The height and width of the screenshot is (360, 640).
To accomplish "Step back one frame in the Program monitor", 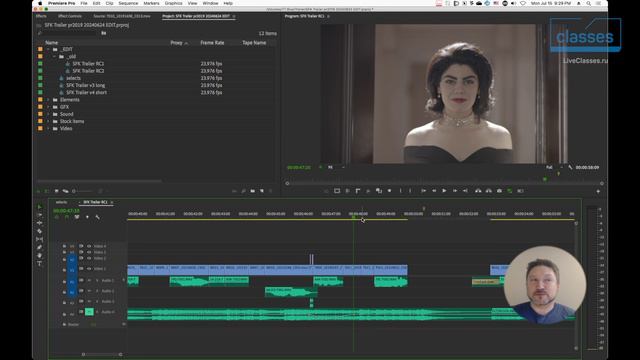I will click(434, 191).
